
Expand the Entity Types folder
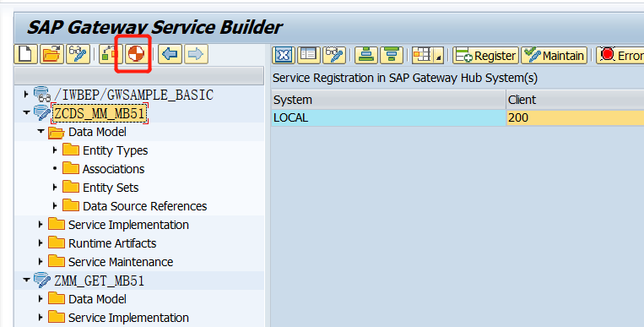[55, 150]
